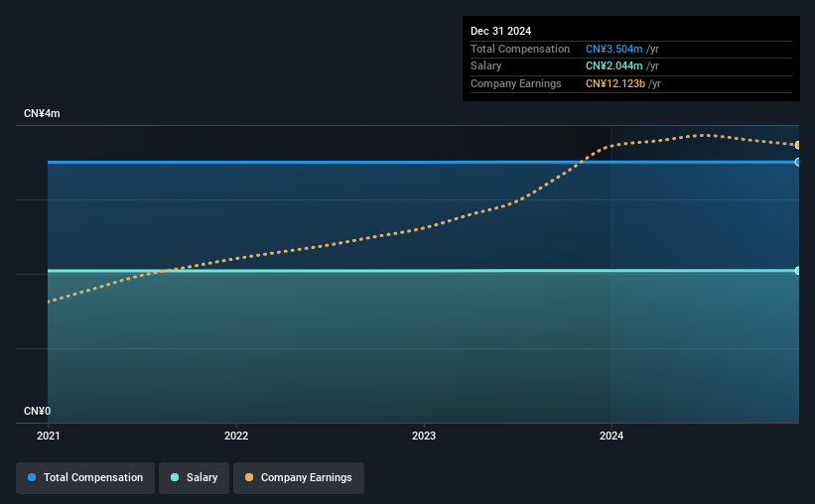Viewport: 815px width, 504px height.
Task: Toggle the Company Earnings legend button
Action: (299, 477)
